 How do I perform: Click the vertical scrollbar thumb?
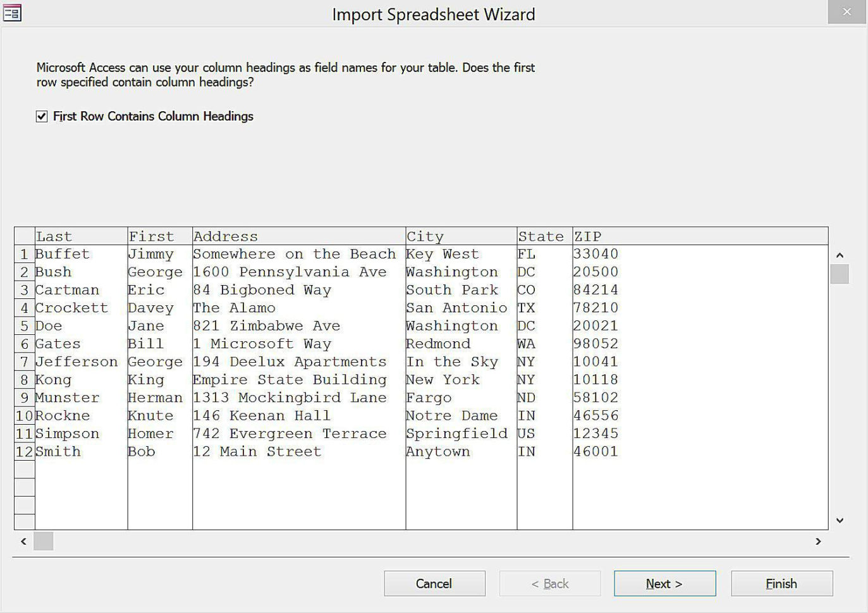tap(840, 274)
